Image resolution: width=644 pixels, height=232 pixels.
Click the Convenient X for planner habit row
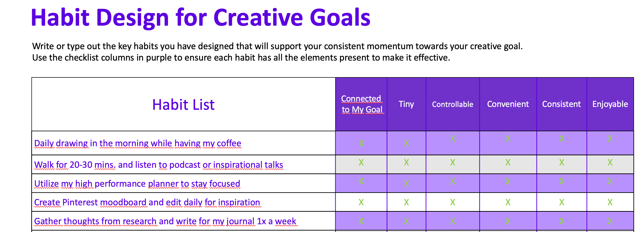pyautogui.click(x=508, y=181)
